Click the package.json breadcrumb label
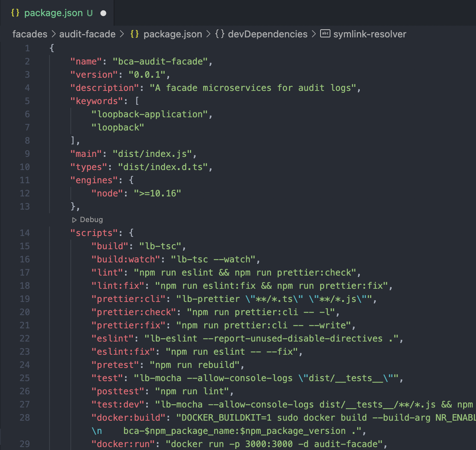 (172, 34)
